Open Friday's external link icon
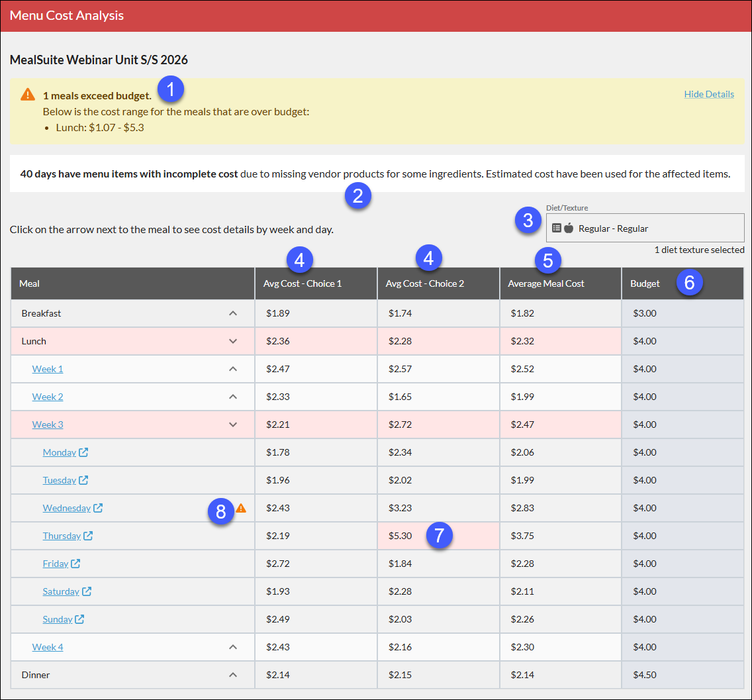The image size is (752, 700). [75, 564]
